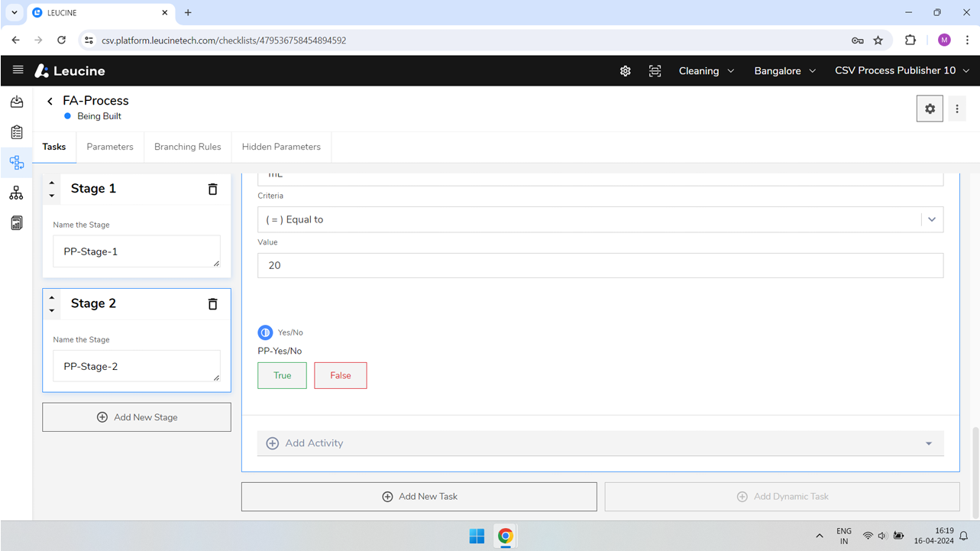Open the inbox icon in the left sidebar
This screenshot has width=980, height=551.
pos(17,101)
